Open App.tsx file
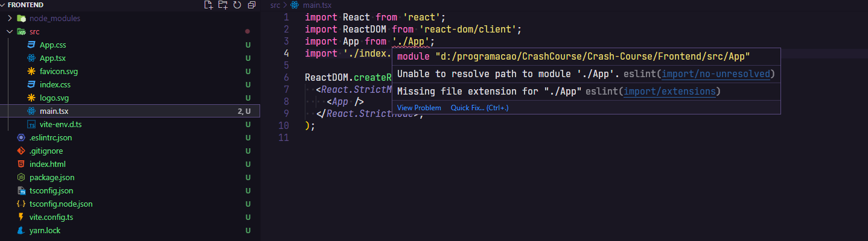This screenshot has width=868, height=241. coord(53,58)
